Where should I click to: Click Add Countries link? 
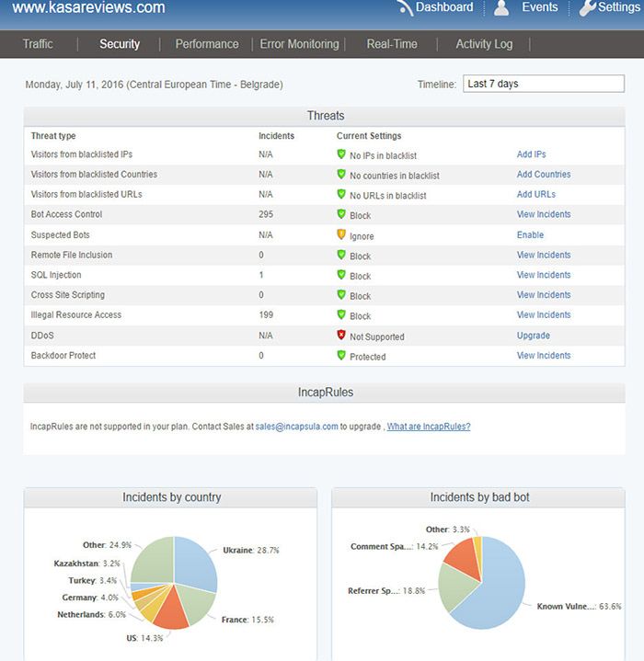pos(543,175)
